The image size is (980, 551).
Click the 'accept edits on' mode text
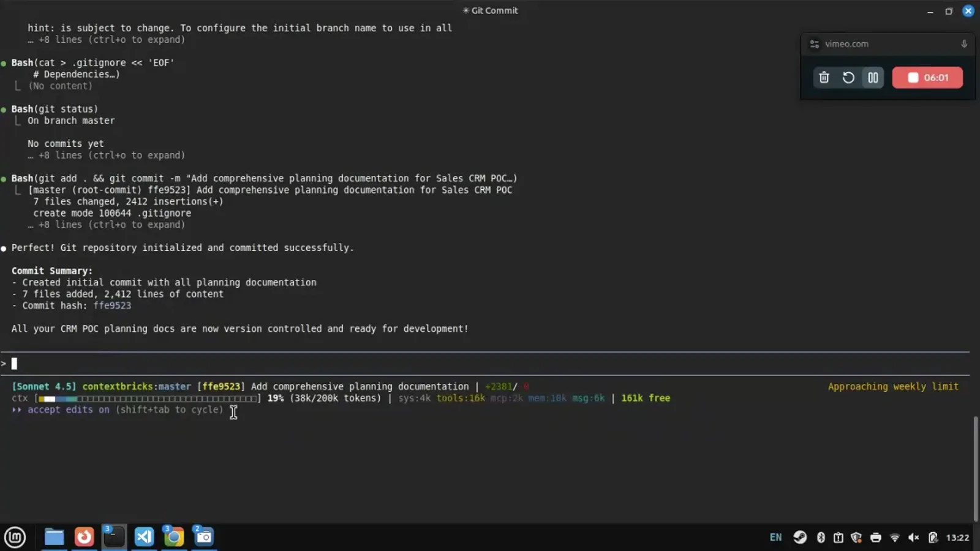coord(68,410)
